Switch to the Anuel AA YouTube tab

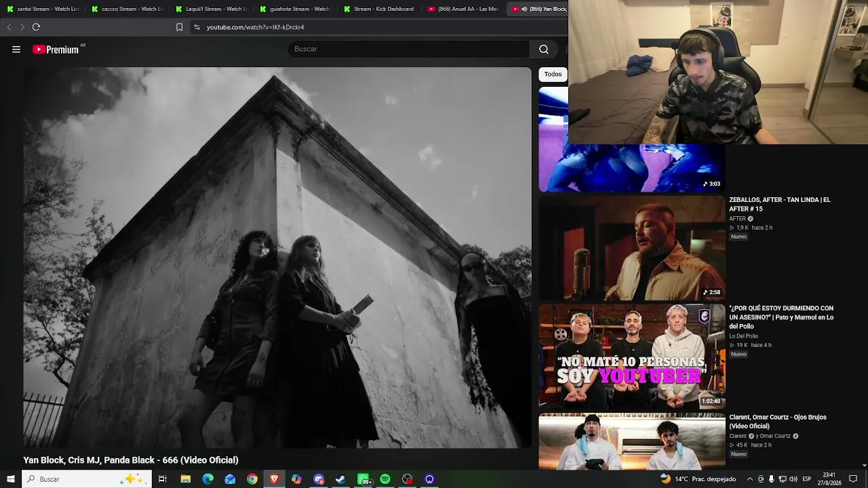(x=463, y=9)
